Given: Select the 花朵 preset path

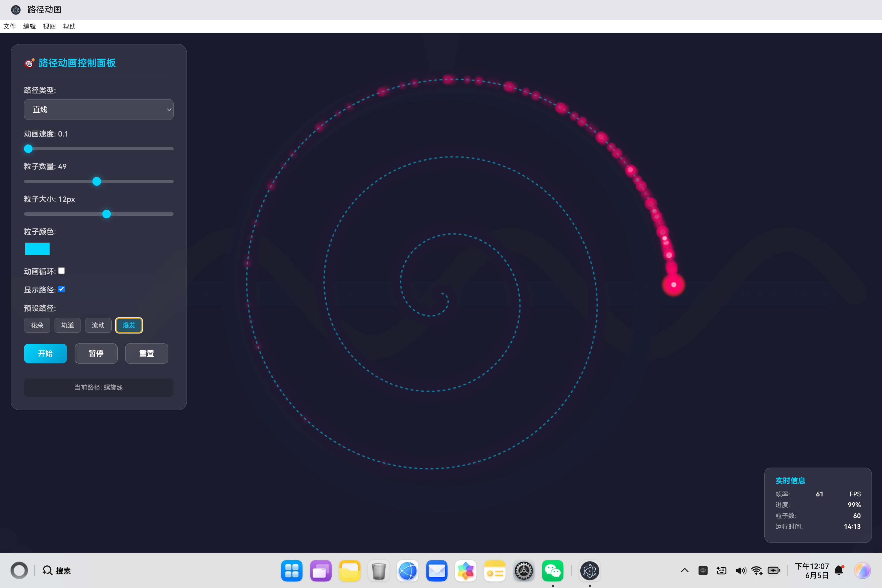Looking at the screenshot, I should (37, 325).
